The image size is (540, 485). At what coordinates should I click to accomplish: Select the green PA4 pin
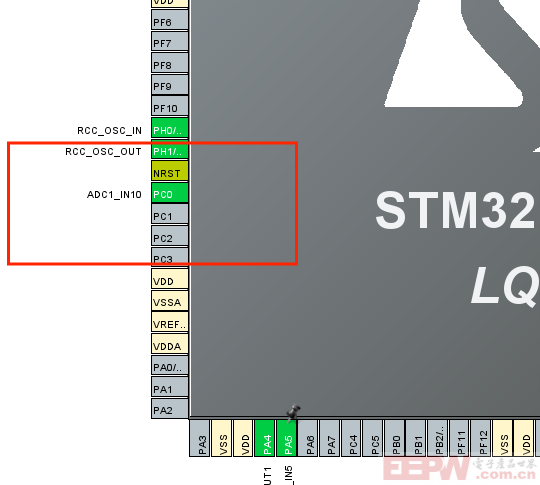265,438
